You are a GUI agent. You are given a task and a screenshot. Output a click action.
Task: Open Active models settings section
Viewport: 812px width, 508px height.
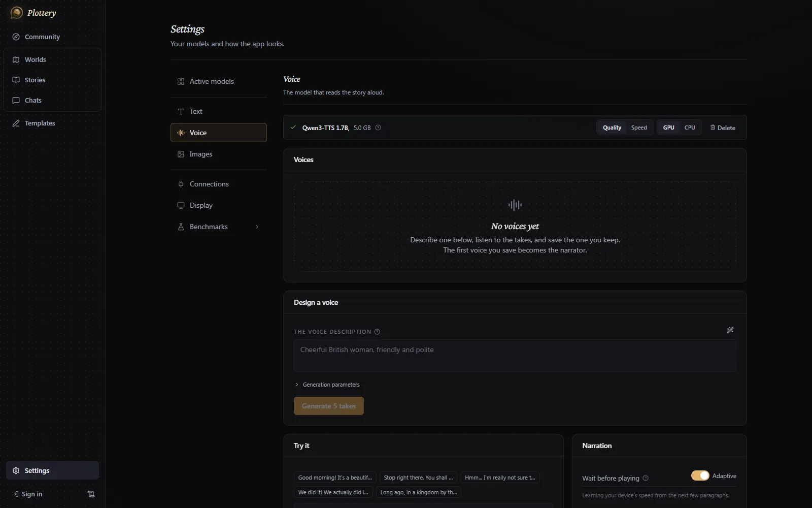click(x=219, y=81)
